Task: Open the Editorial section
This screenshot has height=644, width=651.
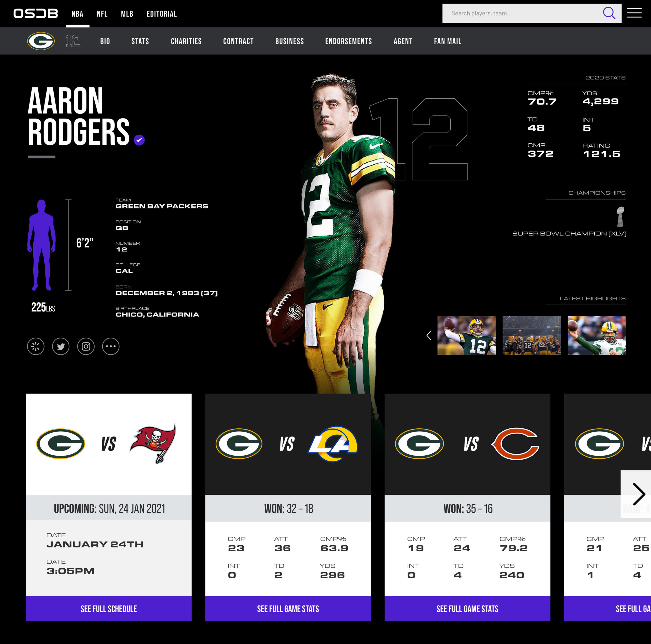Action: (162, 14)
